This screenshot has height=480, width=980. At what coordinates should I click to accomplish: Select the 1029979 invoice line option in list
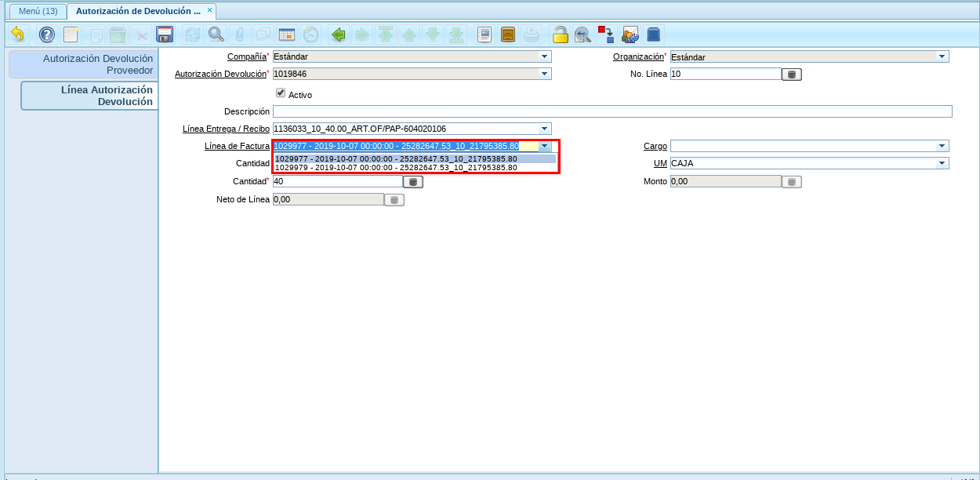(415, 167)
